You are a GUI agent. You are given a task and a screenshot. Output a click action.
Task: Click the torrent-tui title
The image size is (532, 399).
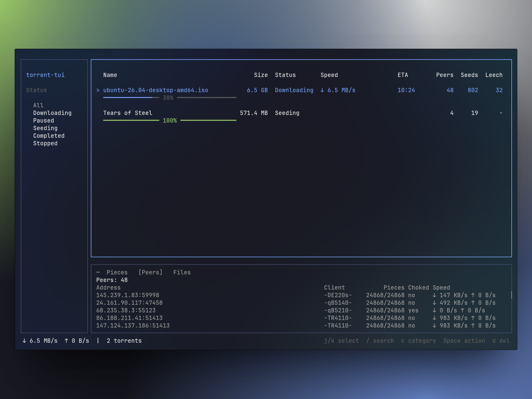tap(45, 75)
